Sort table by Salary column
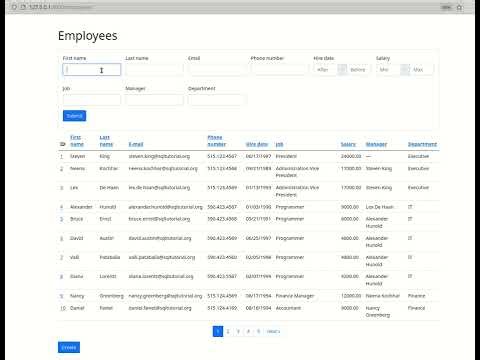The width and height of the screenshot is (480, 360). [x=348, y=144]
